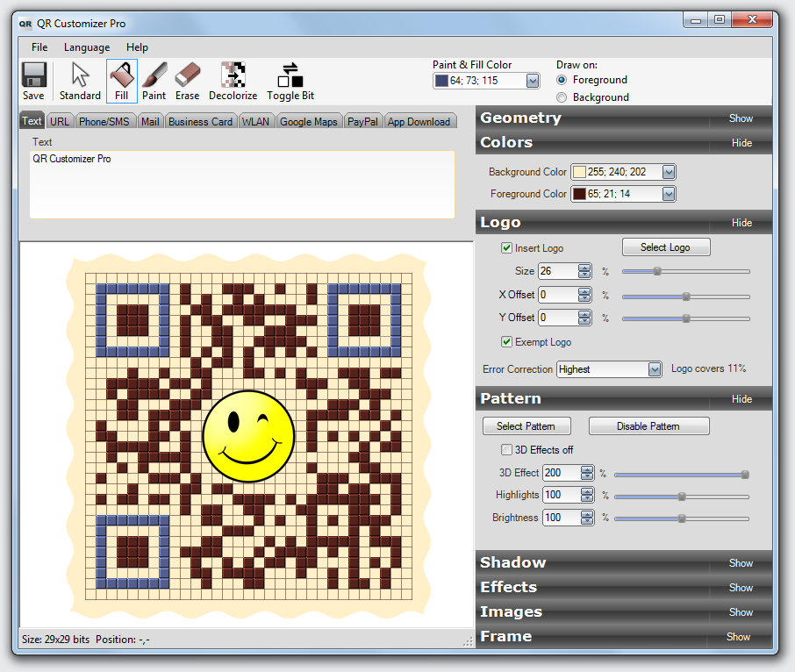The image size is (795, 672).
Task: Open the File menu
Action: tap(39, 47)
